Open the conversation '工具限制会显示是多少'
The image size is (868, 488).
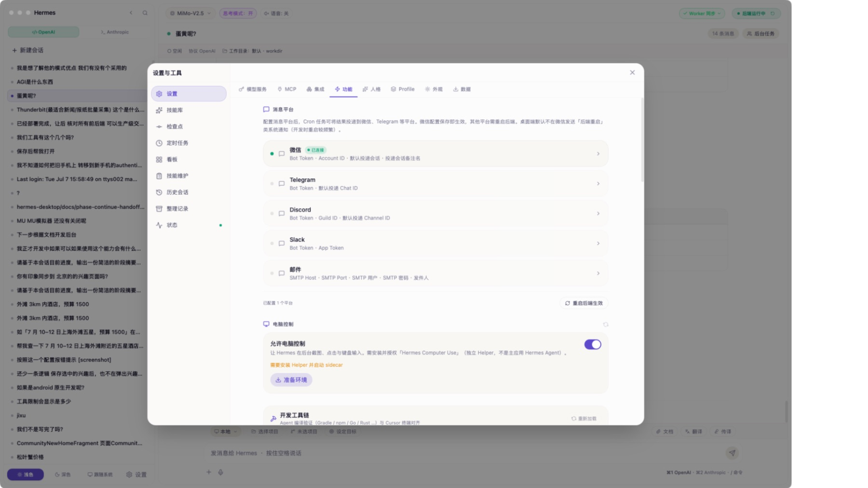pyautogui.click(x=77, y=402)
